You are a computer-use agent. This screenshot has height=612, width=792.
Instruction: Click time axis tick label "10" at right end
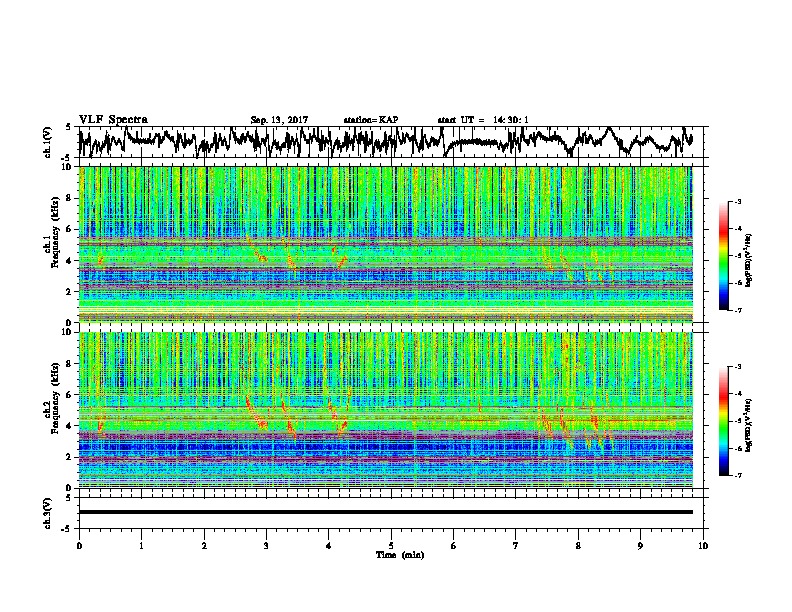[x=703, y=546]
